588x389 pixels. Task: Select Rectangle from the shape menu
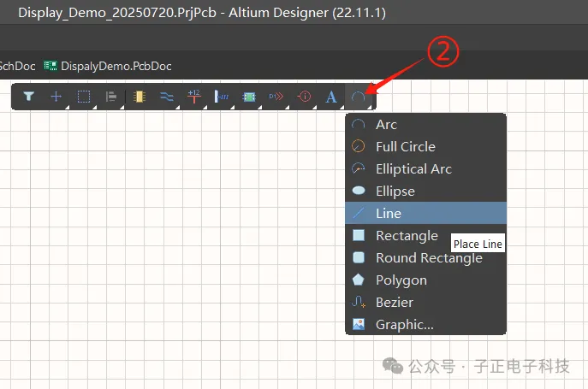pyautogui.click(x=425, y=235)
